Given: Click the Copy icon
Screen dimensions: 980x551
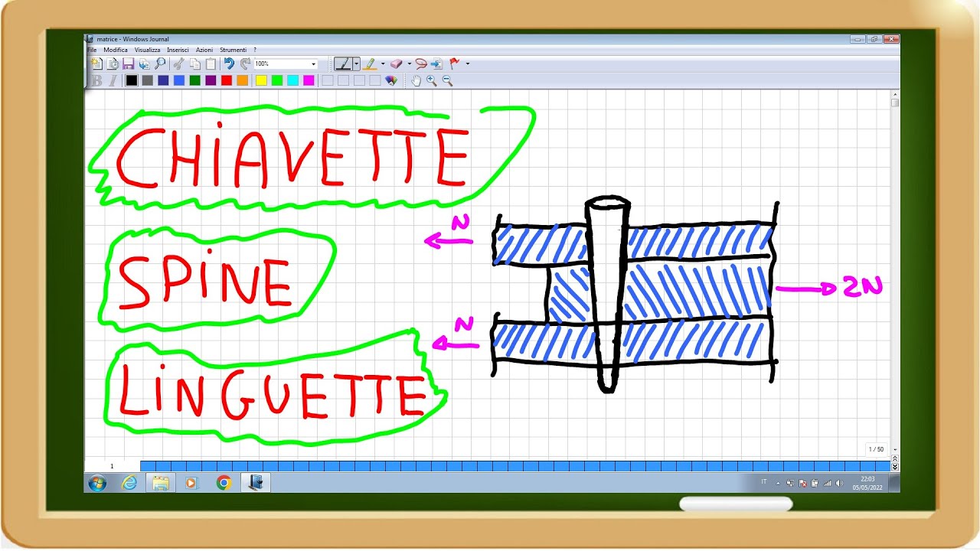Looking at the screenshot, I should point(195,64).
